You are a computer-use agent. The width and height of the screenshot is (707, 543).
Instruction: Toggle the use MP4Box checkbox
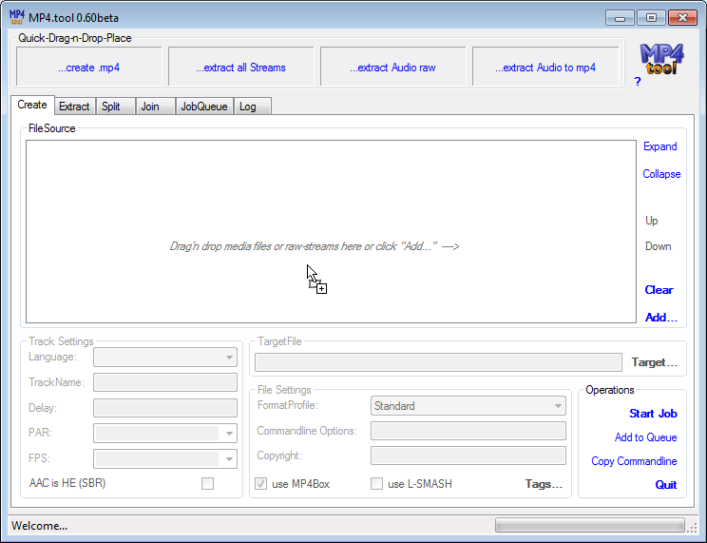pos(261,484)
